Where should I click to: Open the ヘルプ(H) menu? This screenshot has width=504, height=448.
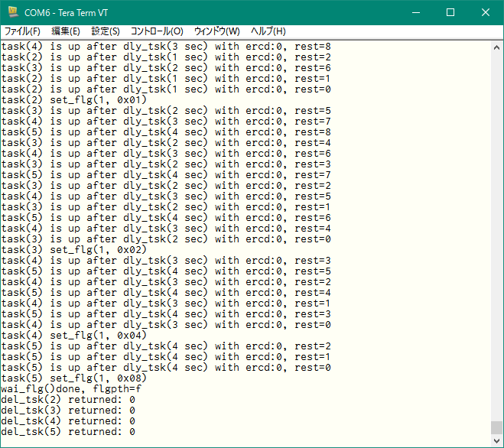(268, 31)
